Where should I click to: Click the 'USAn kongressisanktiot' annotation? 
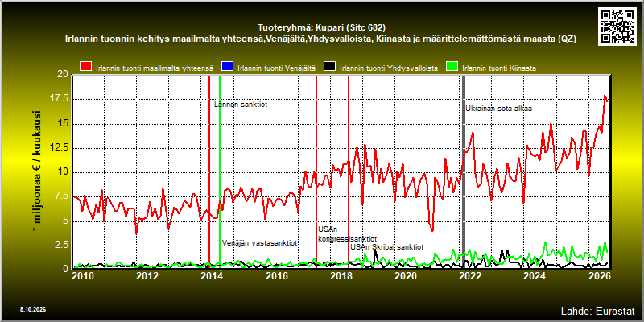[348, 234]
